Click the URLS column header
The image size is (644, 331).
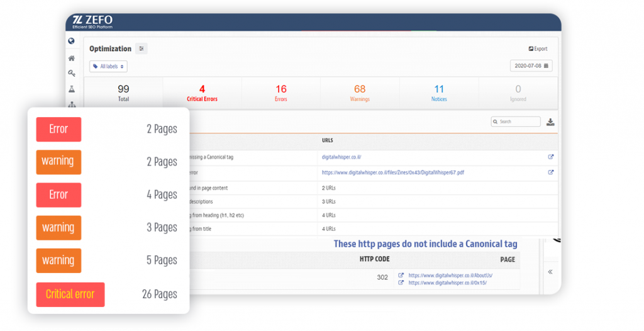point(327,140)
